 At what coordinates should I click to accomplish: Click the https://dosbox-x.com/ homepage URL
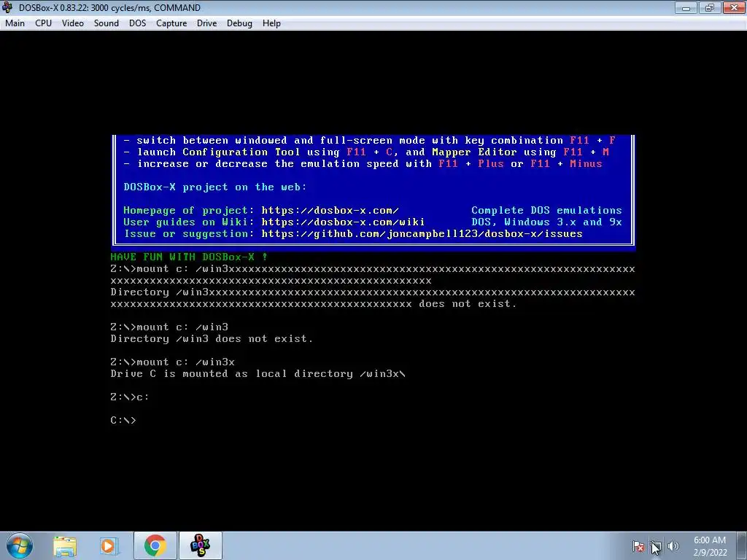point(330,211)
